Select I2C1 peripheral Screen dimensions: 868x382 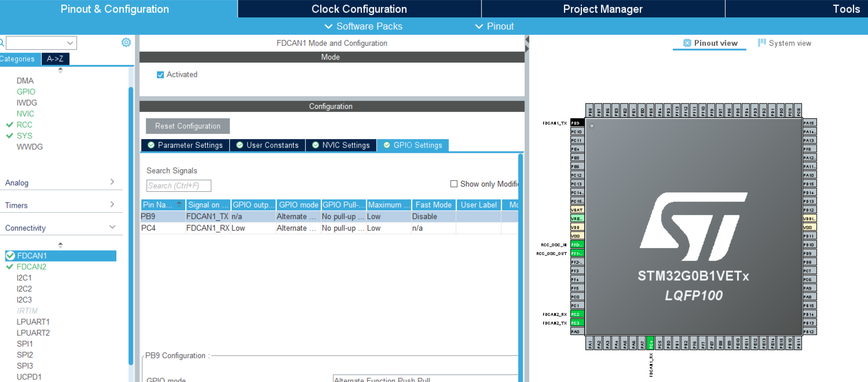(x=24, y=278)
